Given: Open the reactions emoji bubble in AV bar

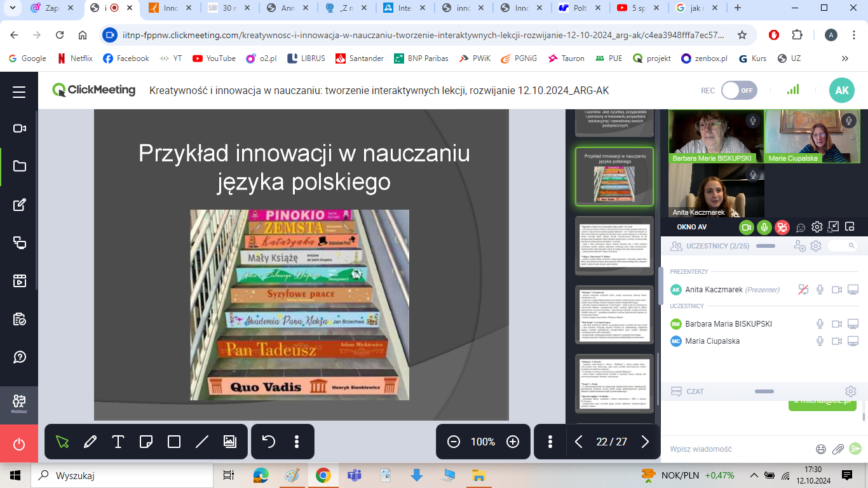Looking at the screenshot, I should (801, 227).
